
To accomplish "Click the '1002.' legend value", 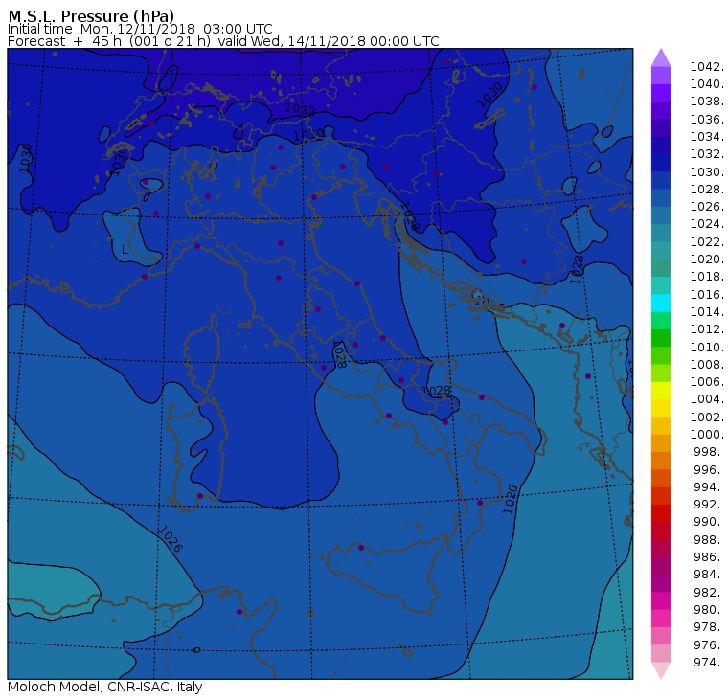I will click(707, 417).
